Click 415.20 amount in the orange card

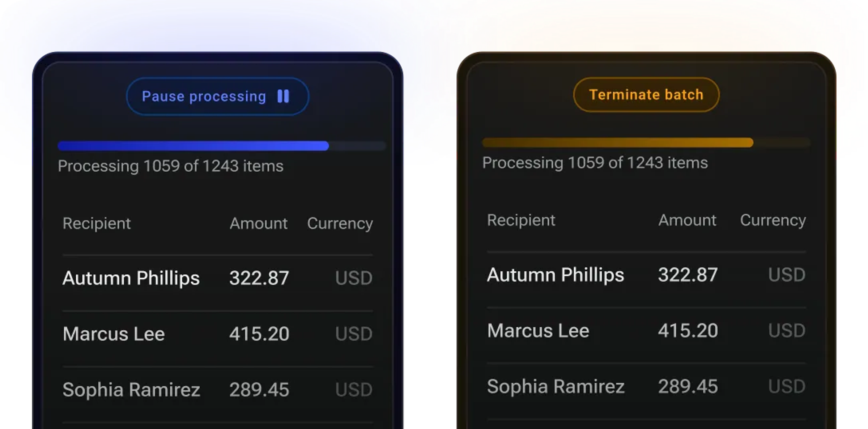pyautogui.click(x=688, y=331)
